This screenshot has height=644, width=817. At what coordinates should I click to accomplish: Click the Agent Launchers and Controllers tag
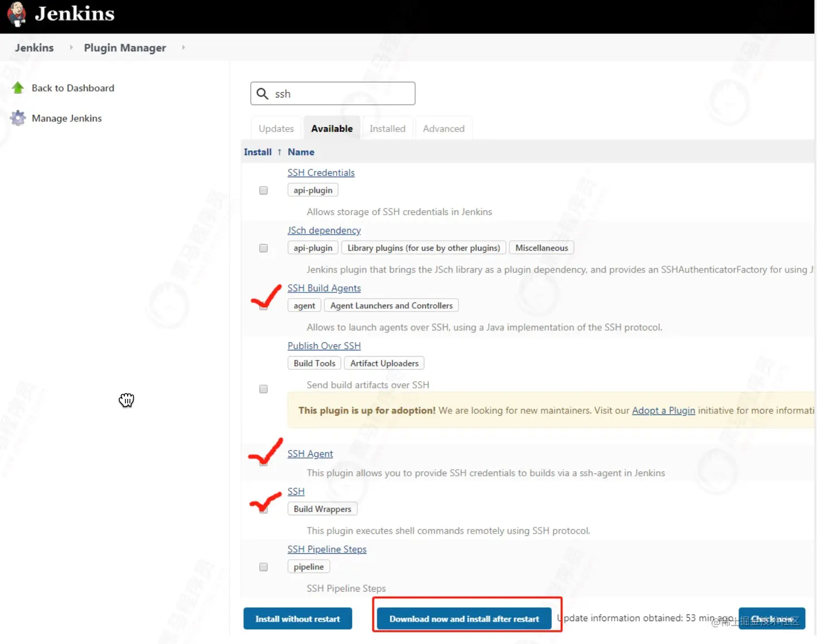click(391, 306)
